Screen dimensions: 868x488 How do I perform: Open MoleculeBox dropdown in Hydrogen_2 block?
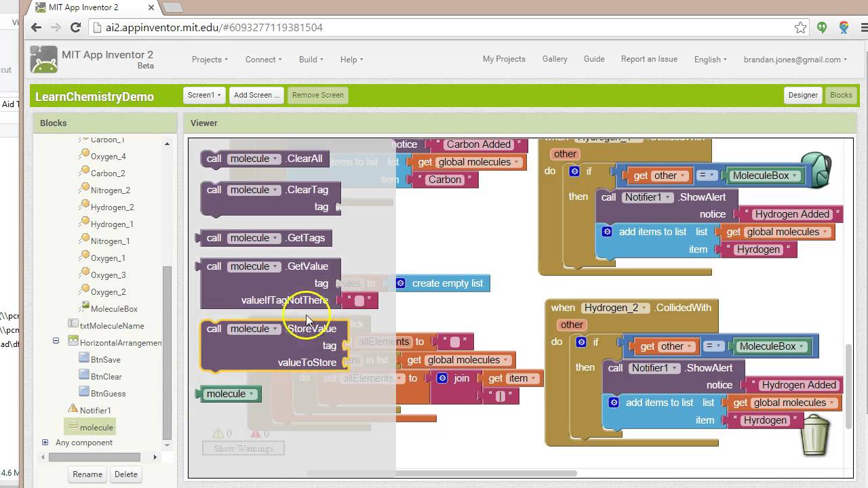coord(772,346)
